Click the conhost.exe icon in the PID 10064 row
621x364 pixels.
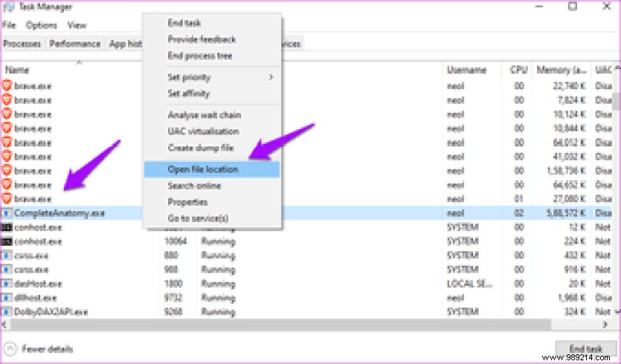click(x=7, y=241)
